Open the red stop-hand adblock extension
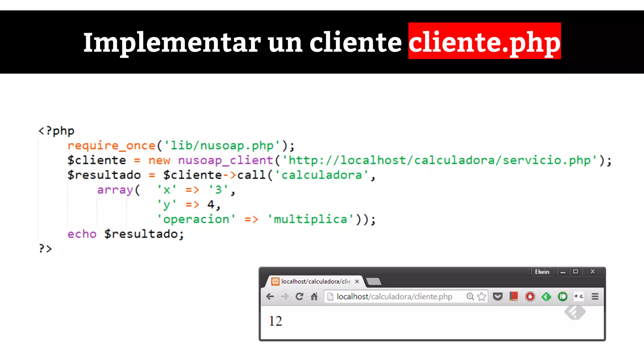644x362 pixels. coord(530,296)
